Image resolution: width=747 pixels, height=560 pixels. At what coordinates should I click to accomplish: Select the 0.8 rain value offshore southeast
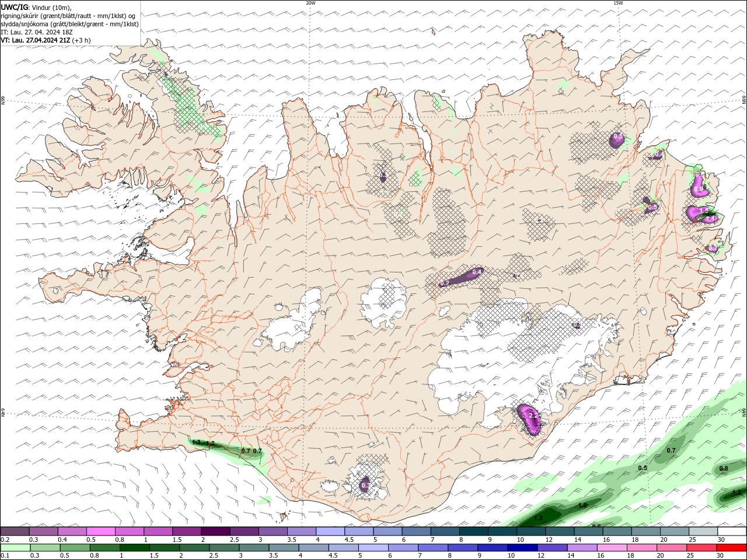tap(724, 468)
